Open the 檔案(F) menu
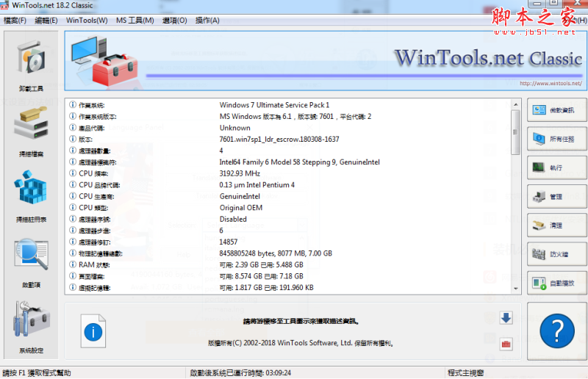 [x=15, y=21]
